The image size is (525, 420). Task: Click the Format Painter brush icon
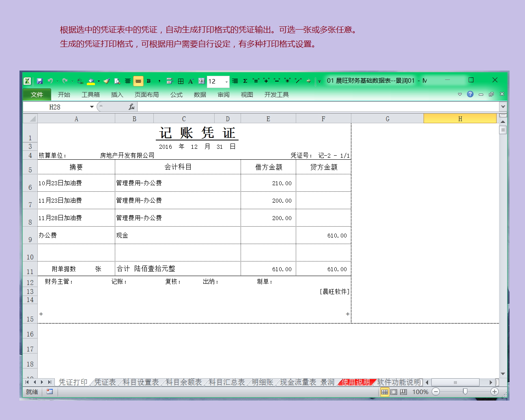(107, 81)
